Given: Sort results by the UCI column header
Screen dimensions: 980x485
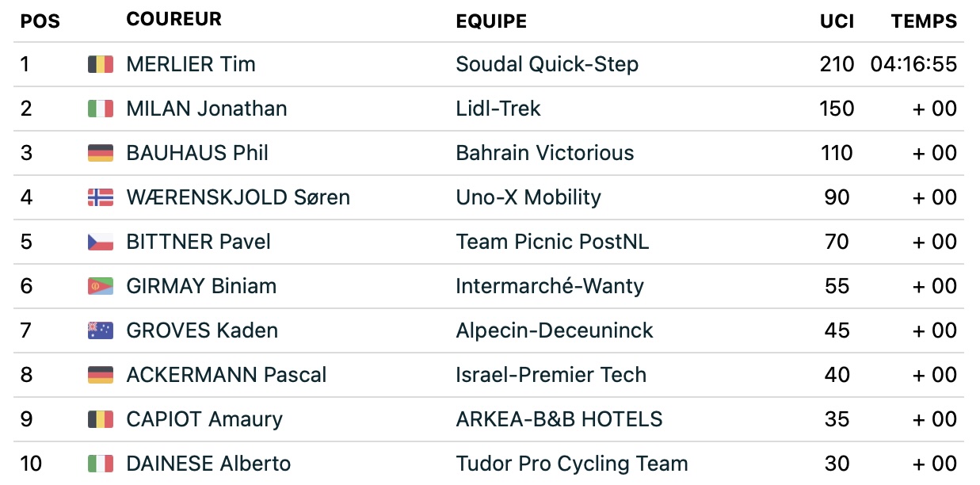Looking at the screenshot, I should click(837, 21).
